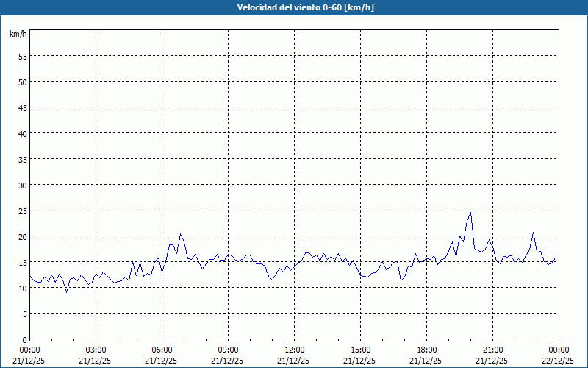Click the 18:00 time label below the chart
This screenshot has width=588, height=368.
(x=426, y=350)
